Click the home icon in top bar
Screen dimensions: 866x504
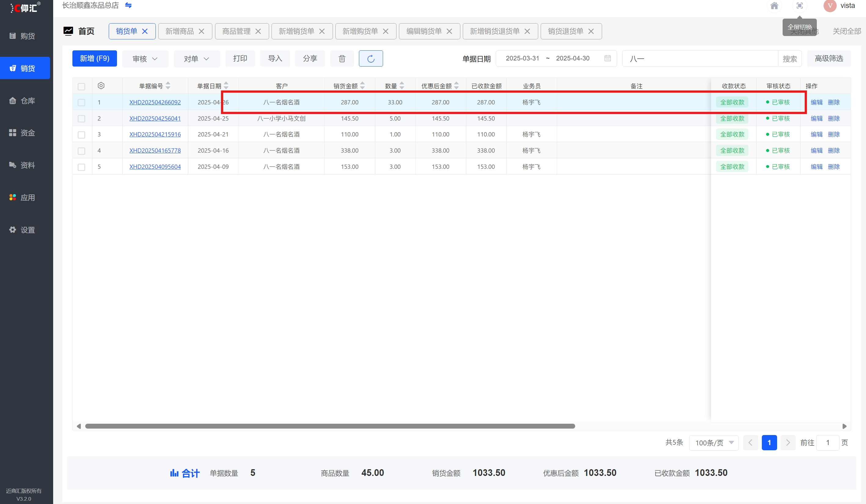[x=774, y=5]
